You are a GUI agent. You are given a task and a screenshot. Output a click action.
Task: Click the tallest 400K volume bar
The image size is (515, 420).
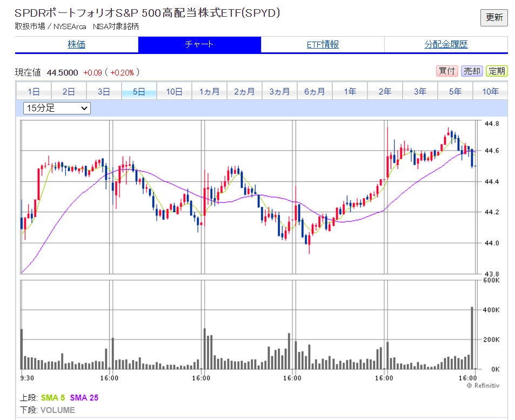pos(472,338)
